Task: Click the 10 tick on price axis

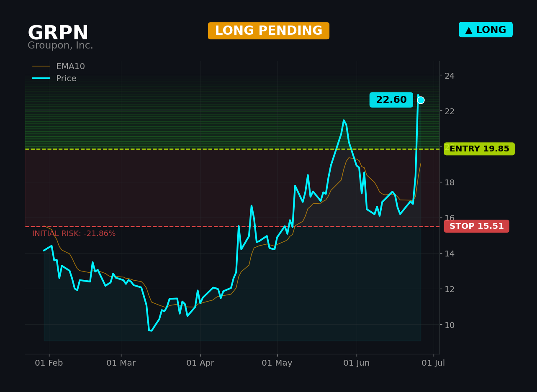Action: tap(450, 325)
